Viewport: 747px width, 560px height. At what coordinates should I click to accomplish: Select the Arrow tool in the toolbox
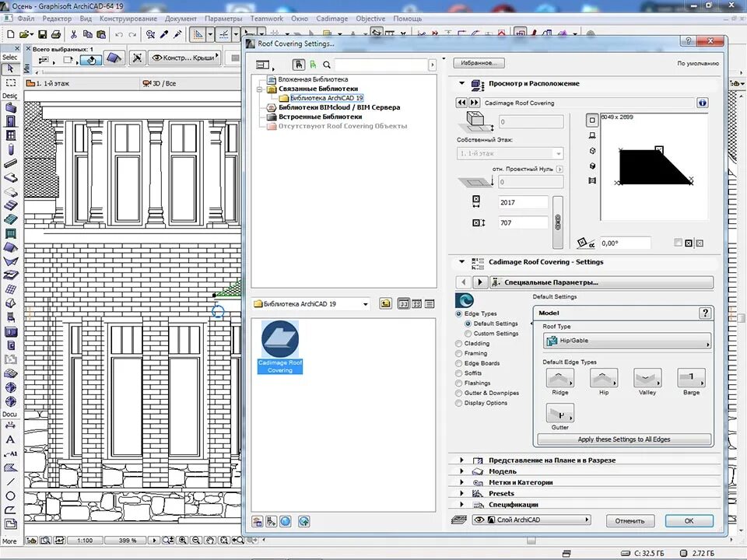[x=10, y=68]
